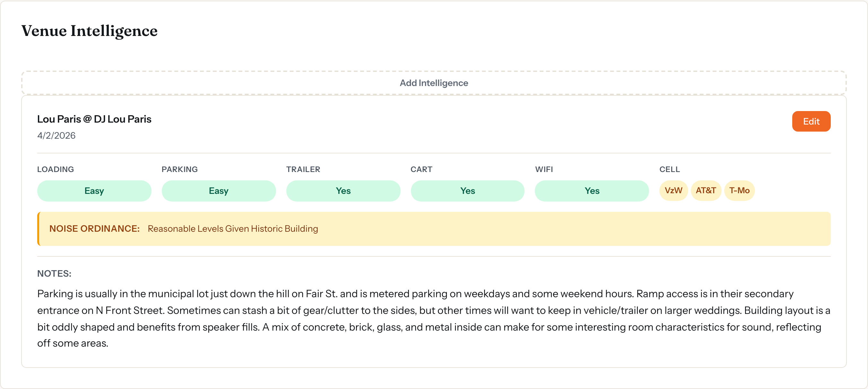Screen dimensions: 868x389
Task: Click the LOADING column label
Action: click(x=55, y=169)
